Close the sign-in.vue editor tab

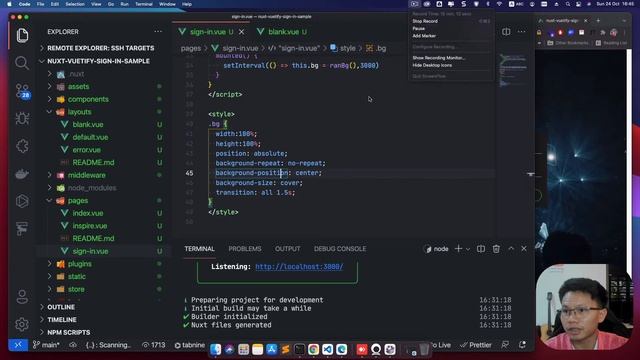tap(242, 32)
